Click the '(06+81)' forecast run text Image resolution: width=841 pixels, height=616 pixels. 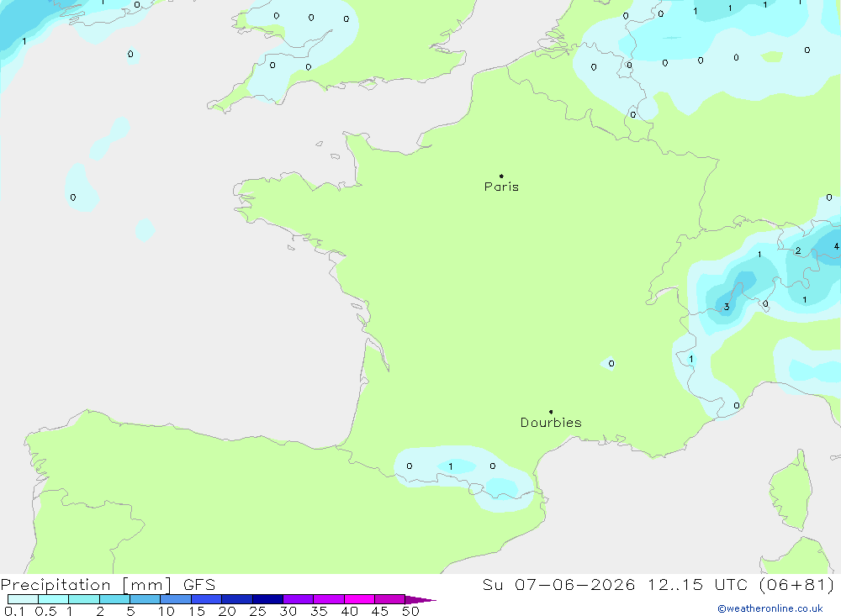pos(797,585)
